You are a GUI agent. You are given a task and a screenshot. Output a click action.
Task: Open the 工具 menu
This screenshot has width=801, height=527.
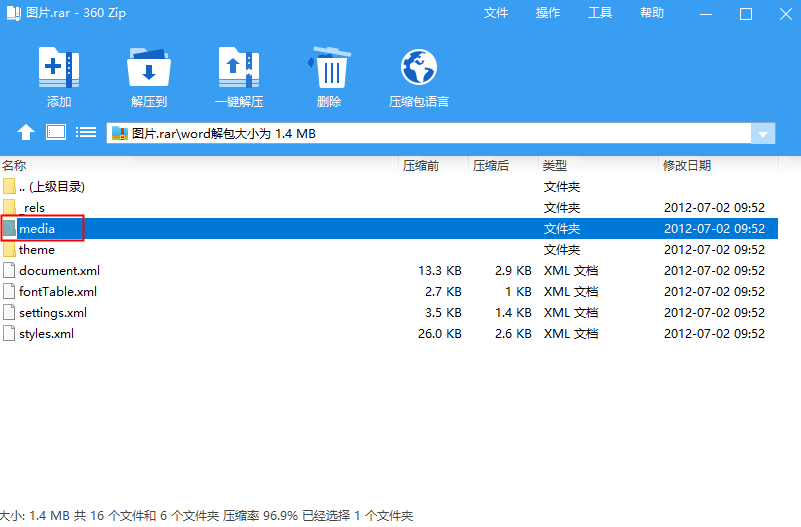point(600,13)
